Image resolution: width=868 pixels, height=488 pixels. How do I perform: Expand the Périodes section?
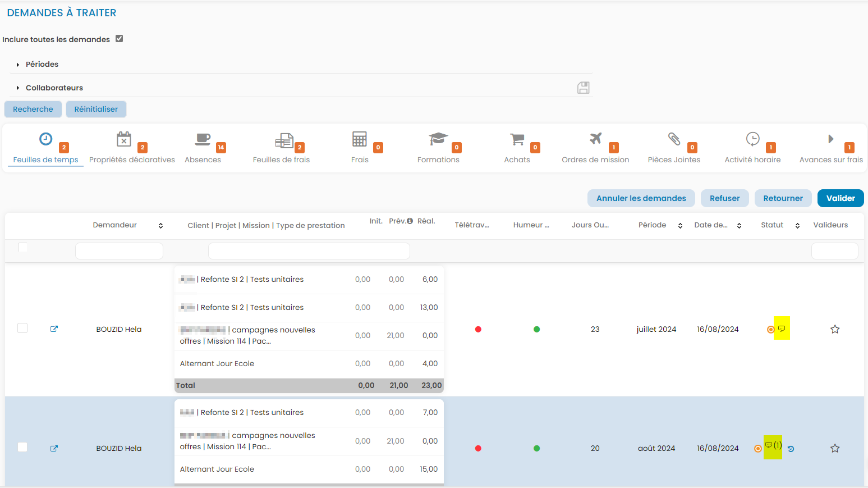point(42,64)
